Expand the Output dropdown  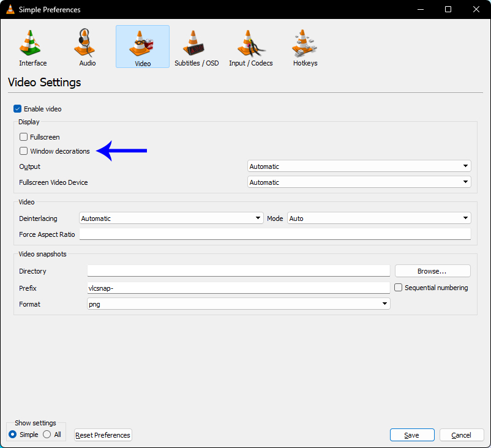point(359,166)
